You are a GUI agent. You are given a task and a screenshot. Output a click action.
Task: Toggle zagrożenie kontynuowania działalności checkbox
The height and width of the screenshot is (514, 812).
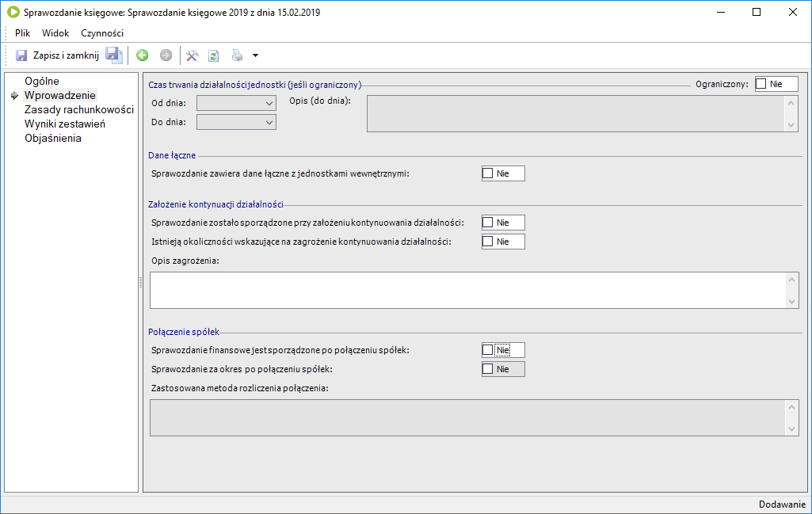488,242
